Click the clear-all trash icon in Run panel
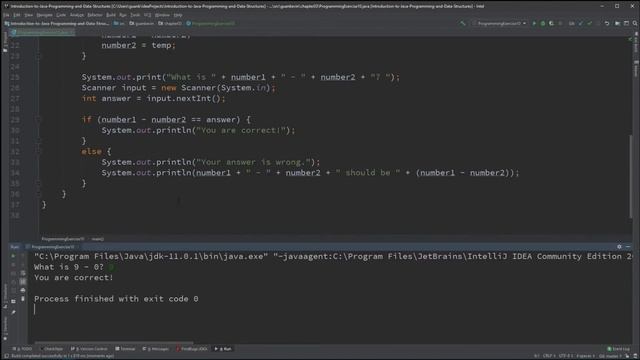640x360 pixels. 22,298
